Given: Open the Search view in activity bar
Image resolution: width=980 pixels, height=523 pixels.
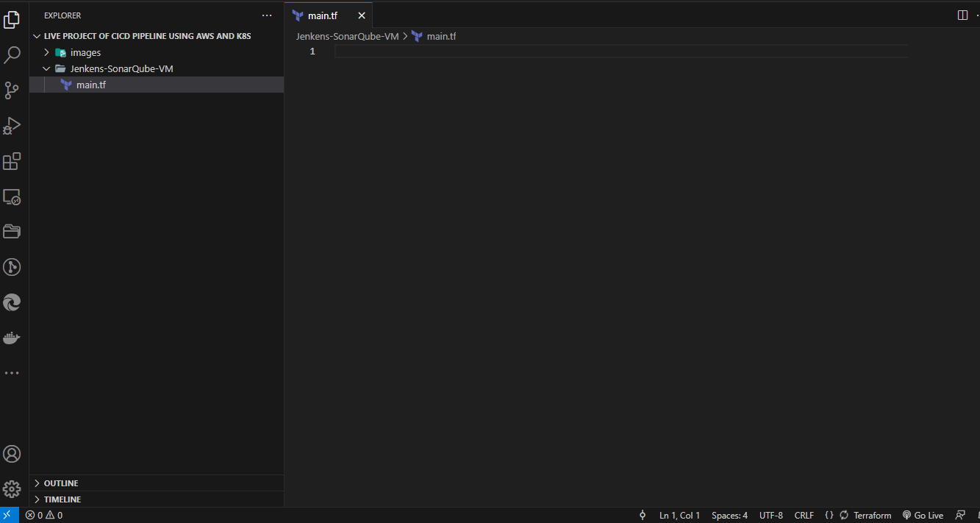Looking at the screenshot, I should 12,55.
